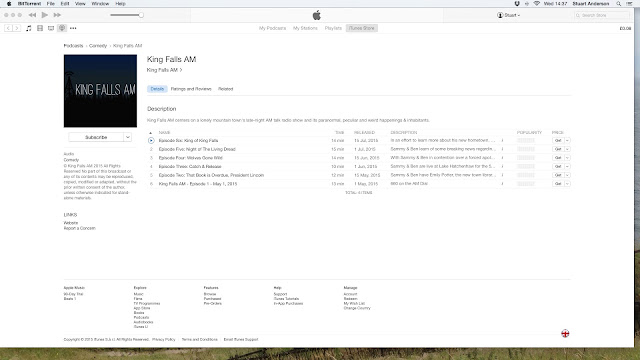Screen dimensions: 640x360
Task: Go forward with the right arrow
Action: point(17,28)
